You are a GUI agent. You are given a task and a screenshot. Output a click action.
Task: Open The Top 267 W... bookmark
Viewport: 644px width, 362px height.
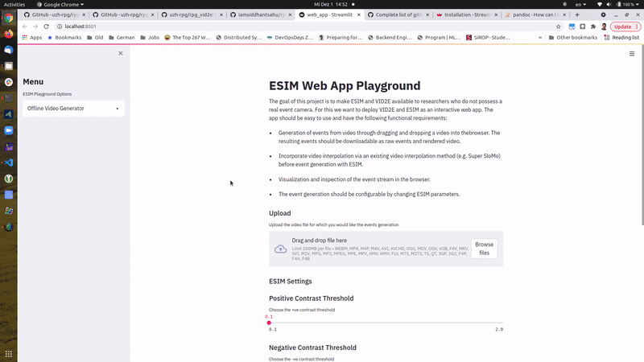188,37
